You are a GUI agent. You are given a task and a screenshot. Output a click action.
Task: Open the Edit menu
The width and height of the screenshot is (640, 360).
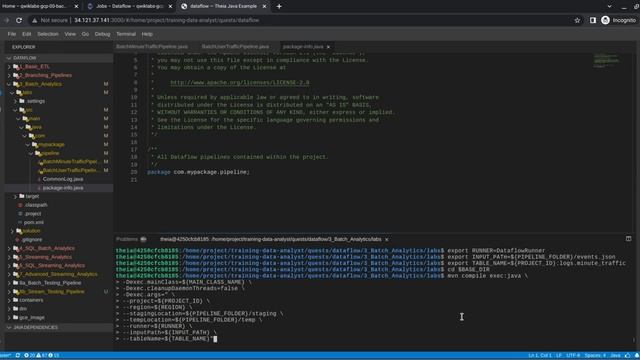[27, 34]
